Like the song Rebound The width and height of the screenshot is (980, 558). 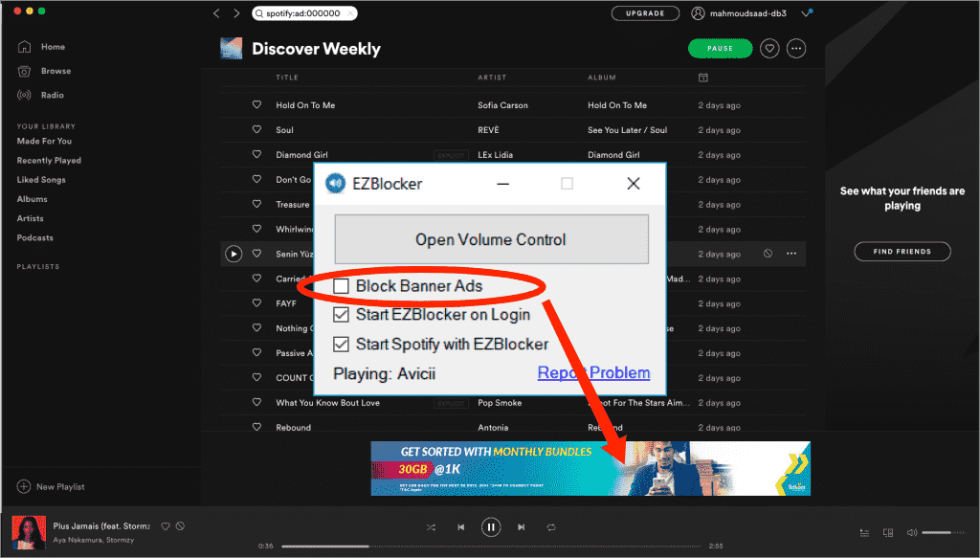pos(256,428)
